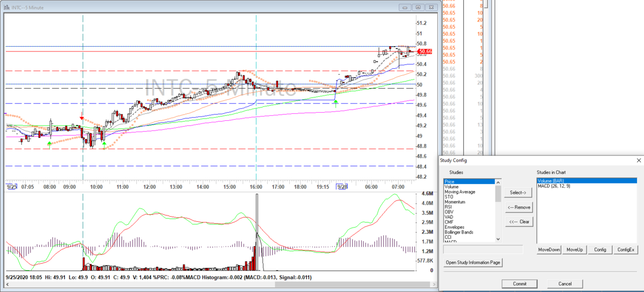644x292 pixels.
Task: Minimize the INTC 5 Minute chart window
Action: [x=405, y=7]
